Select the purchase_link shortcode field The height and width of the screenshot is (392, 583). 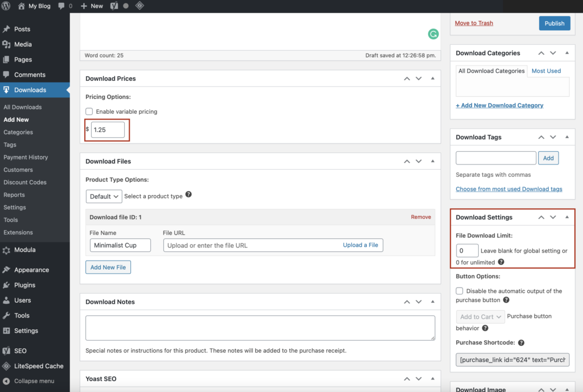click(x=512, y=360)
